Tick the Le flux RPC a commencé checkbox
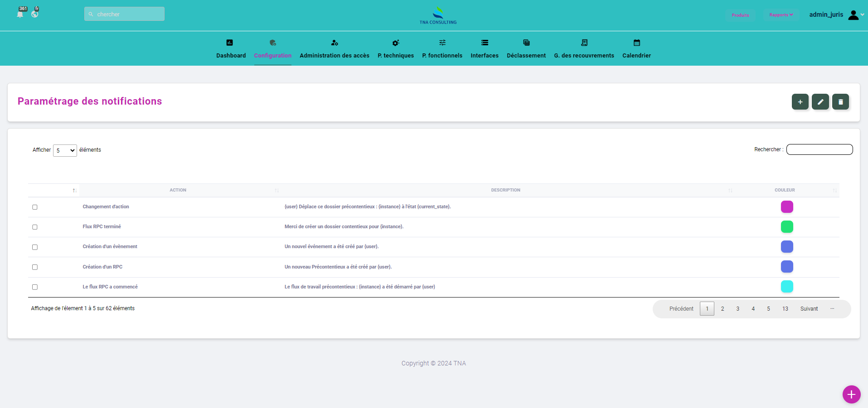 point(35,287)
